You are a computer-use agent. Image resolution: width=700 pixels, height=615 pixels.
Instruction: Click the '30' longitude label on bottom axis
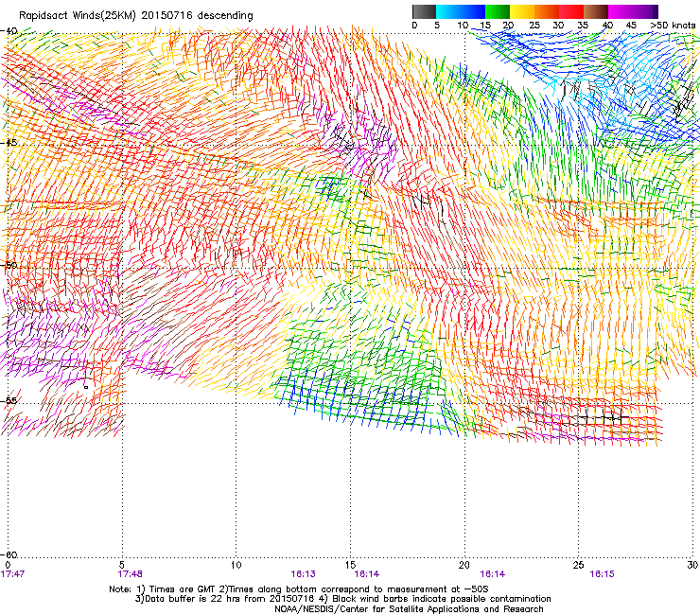pos(692,565)
